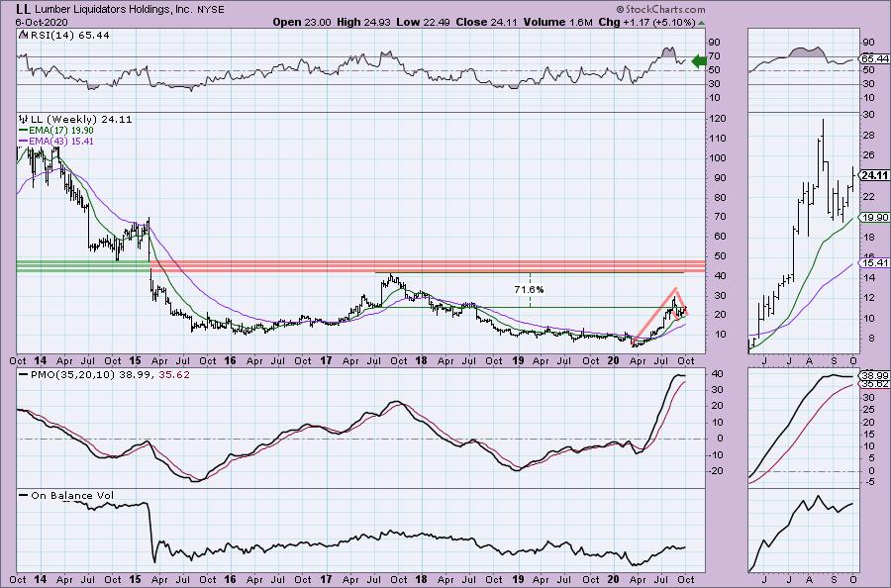Select the purple EMA(43) legend swatch

pos(24,141)
